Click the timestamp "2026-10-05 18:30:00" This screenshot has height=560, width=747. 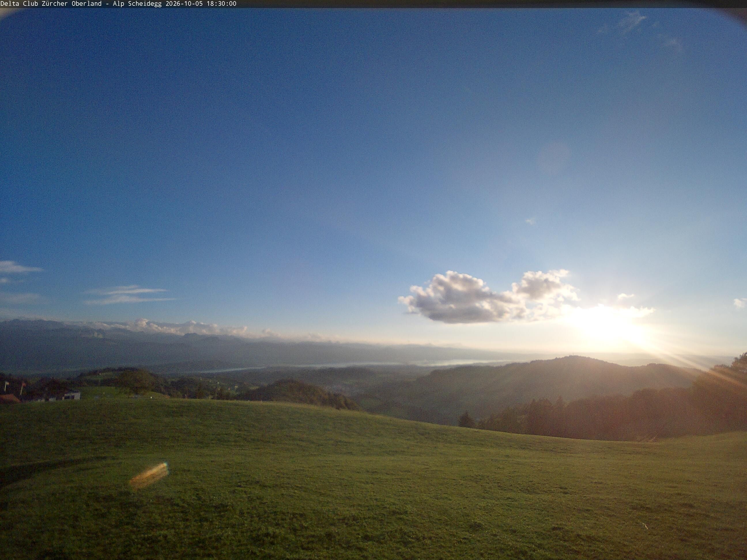(x=201, y=4)
